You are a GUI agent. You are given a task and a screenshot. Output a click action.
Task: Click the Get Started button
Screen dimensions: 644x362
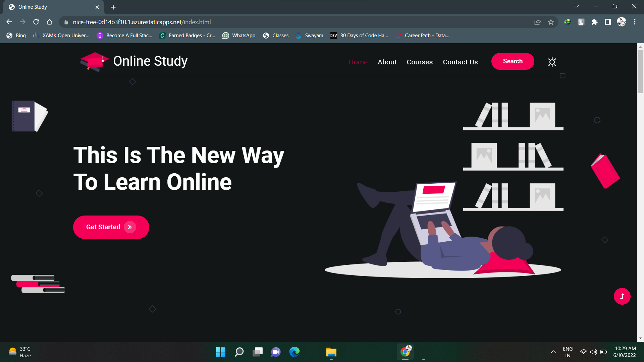[111, 227]
